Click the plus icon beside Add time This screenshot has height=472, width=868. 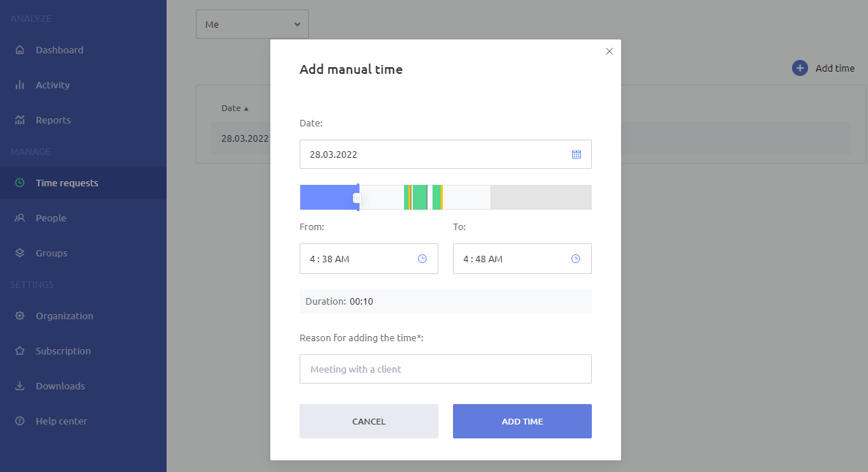coord(800,68)
